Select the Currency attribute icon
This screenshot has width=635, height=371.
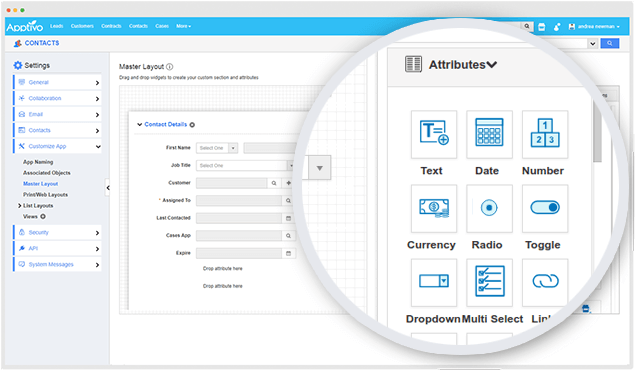(434, 208)
